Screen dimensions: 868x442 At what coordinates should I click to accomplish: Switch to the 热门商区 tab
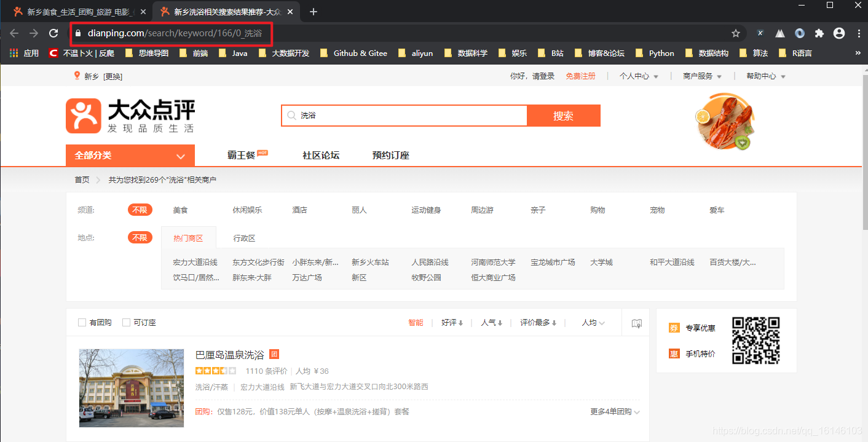(188, 238)
